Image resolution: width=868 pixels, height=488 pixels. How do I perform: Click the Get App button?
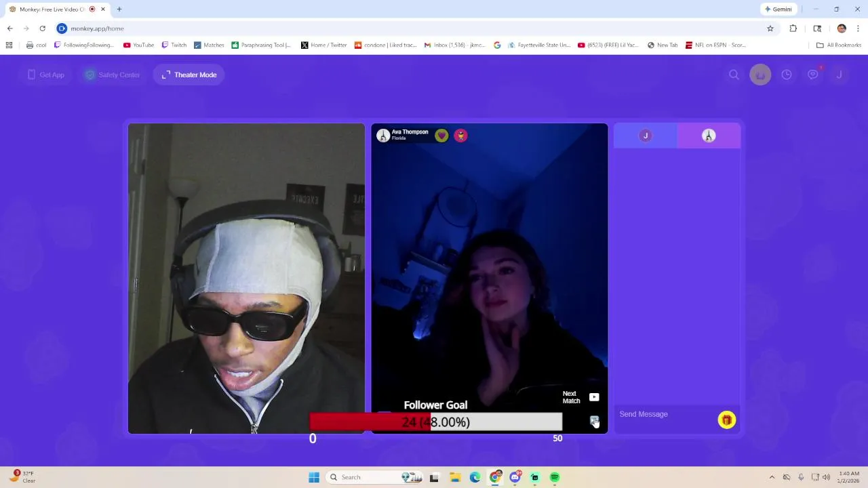tap(46, 75)
